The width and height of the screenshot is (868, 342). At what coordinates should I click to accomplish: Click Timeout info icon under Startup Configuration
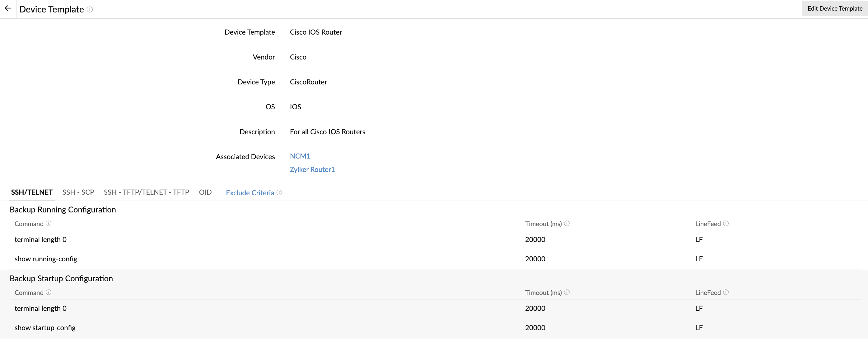coord(567,292)
